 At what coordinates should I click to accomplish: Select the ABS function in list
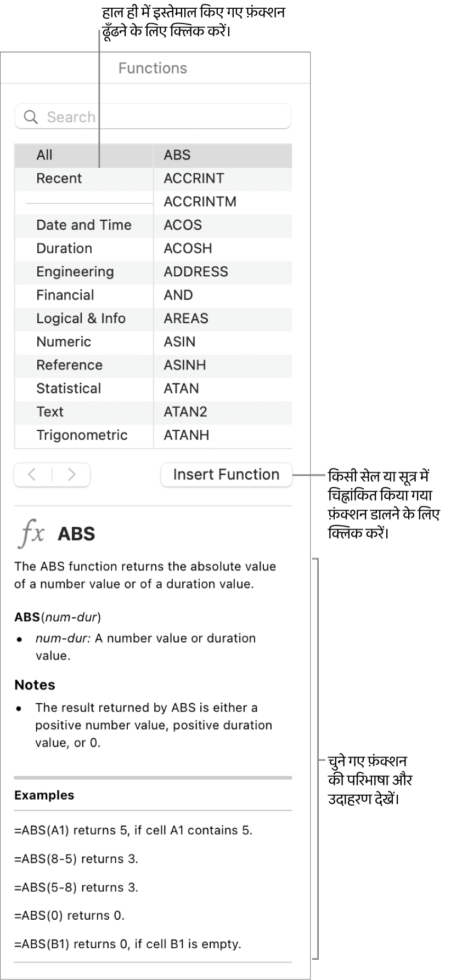click(x=177, y=155)
